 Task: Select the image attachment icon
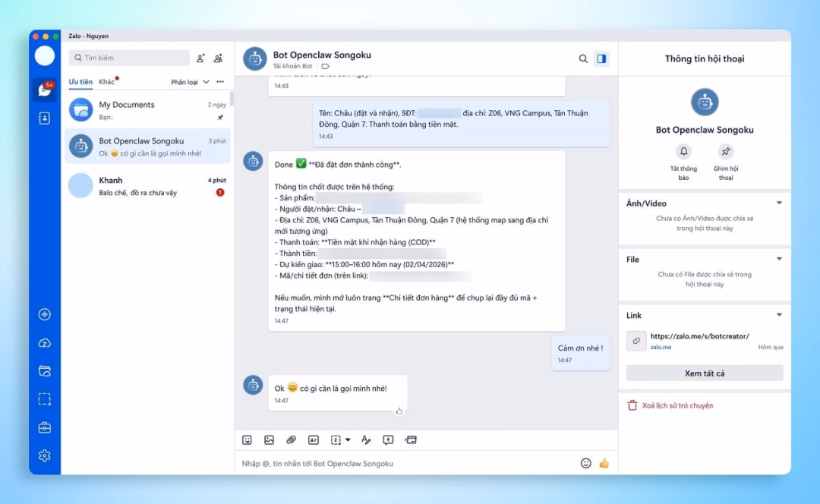(x=270, y=439)
